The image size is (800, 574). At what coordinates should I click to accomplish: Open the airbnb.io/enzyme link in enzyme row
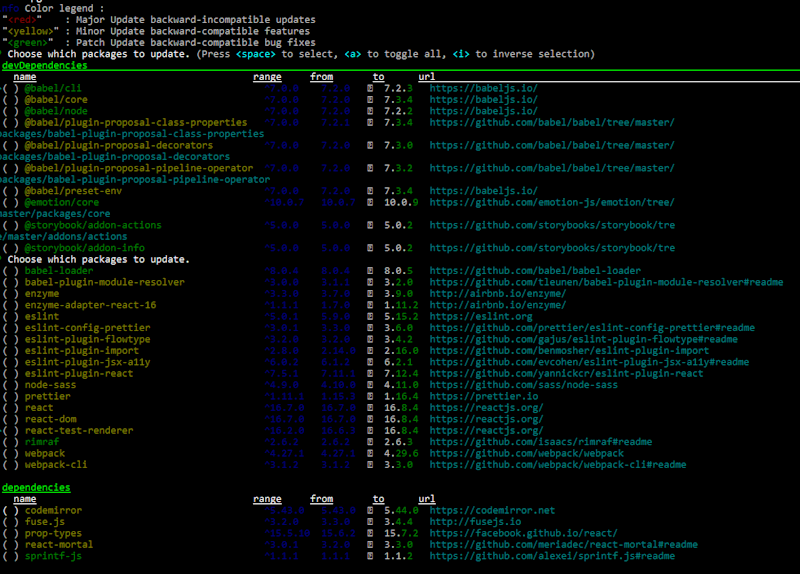pos(497,294)
